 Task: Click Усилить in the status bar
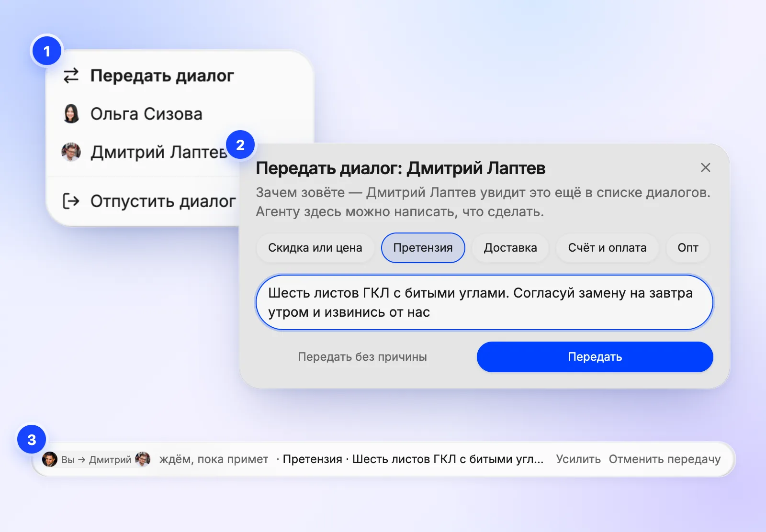578,459
